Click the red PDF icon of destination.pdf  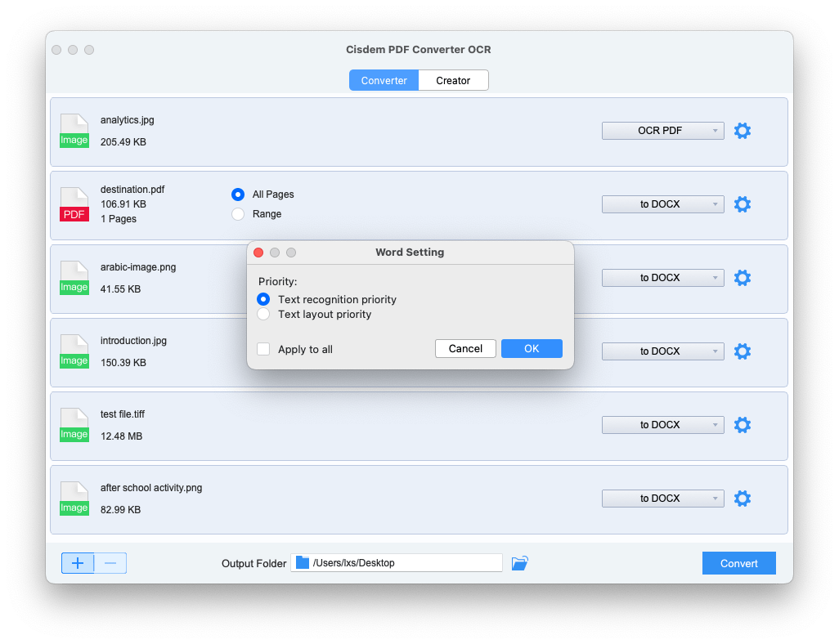(74, 205)
